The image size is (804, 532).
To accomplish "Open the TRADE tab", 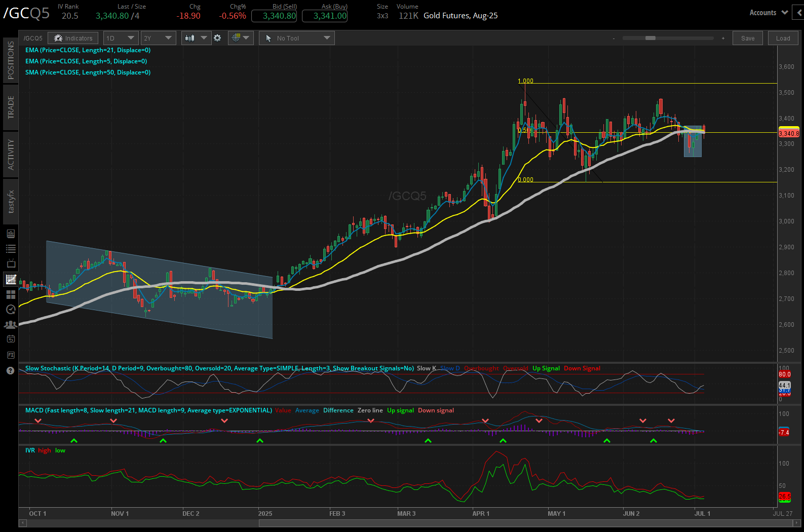I will [x=11, y=107].
